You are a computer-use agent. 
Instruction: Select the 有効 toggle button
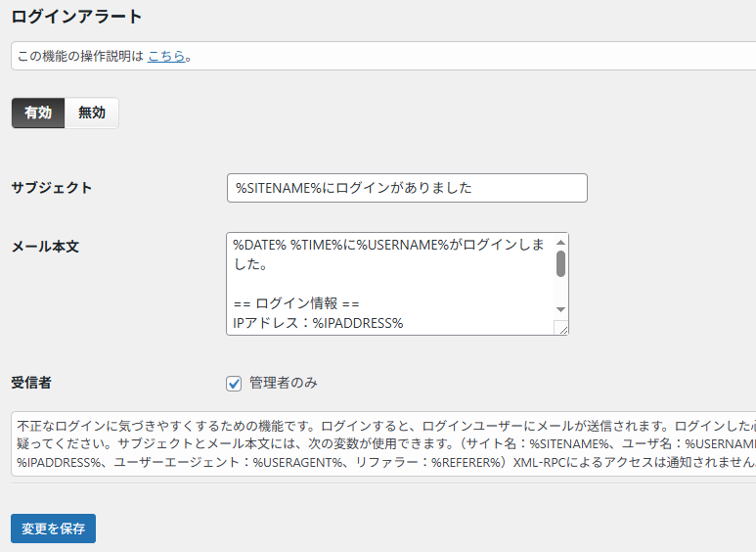(38, 113)
